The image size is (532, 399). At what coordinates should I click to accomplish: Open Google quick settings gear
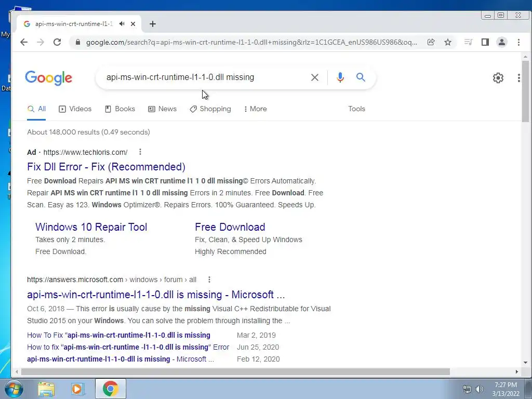498,78
